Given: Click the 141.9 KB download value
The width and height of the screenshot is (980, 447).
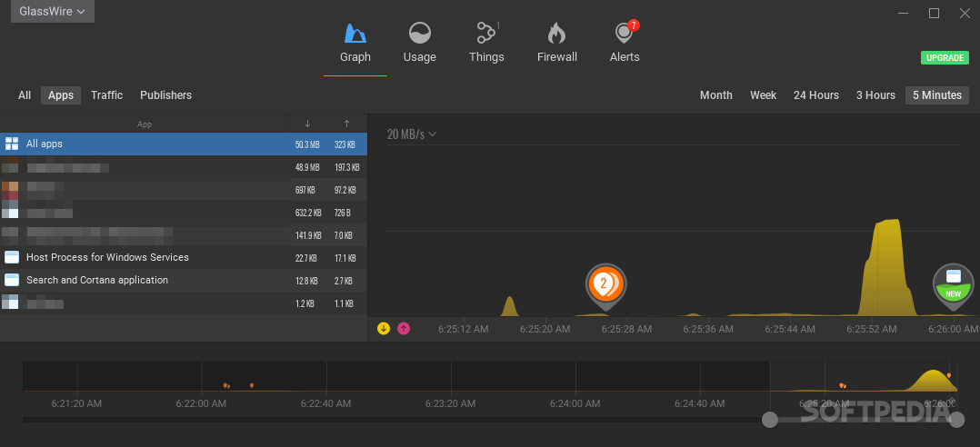Looking at the screenshot, I should click(308, 235).
